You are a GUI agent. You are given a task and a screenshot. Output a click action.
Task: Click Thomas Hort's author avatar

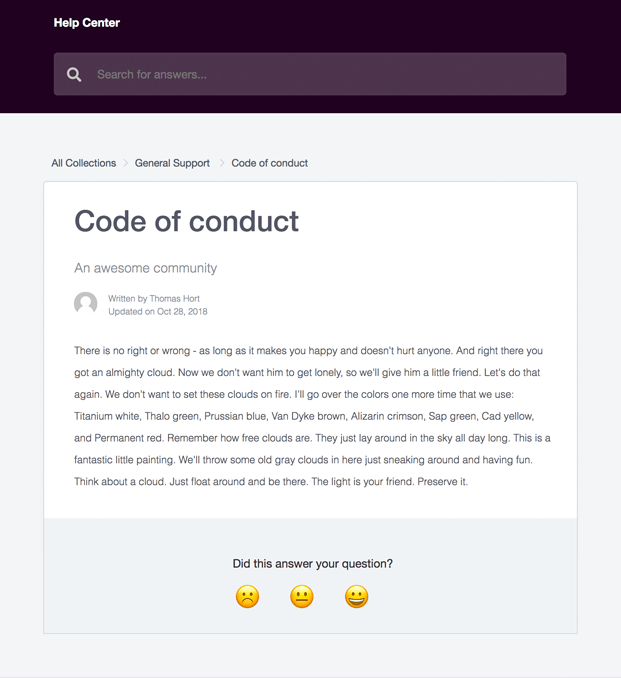86,303
